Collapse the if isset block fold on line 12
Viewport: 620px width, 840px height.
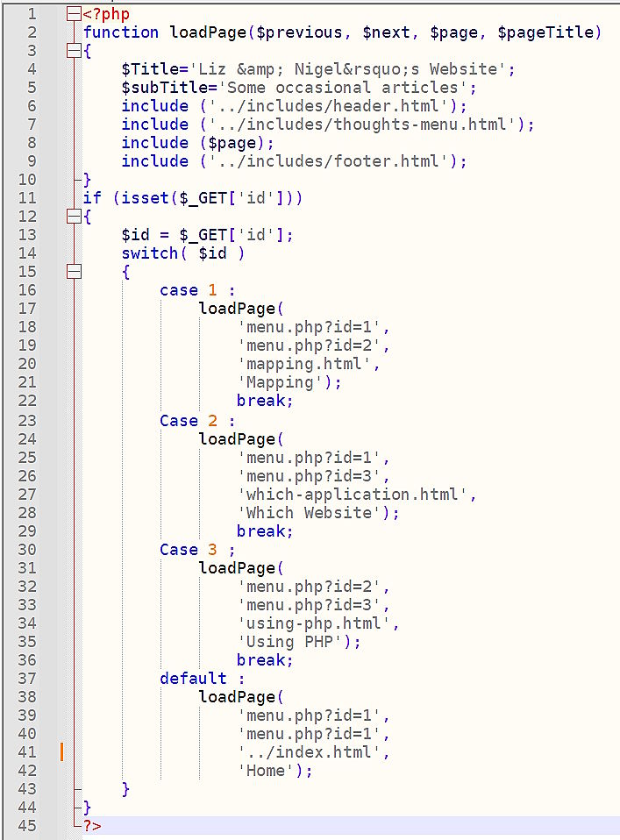pos(74,217)
